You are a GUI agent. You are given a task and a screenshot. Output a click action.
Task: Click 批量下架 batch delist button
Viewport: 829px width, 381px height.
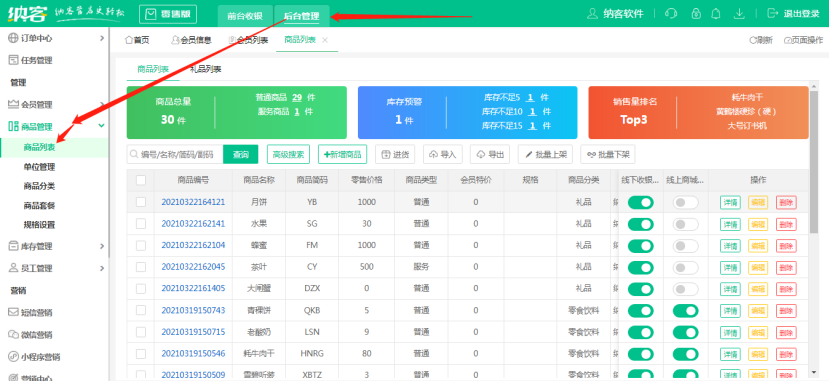point(607,154)
